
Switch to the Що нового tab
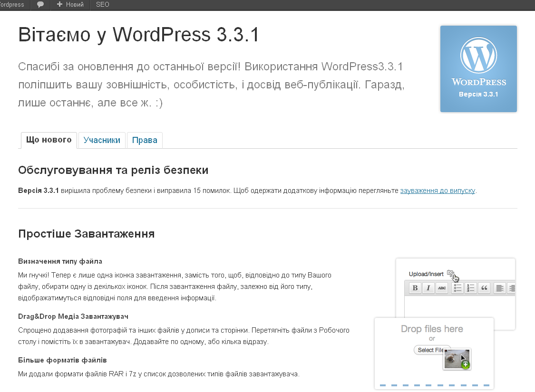[49, 140]
